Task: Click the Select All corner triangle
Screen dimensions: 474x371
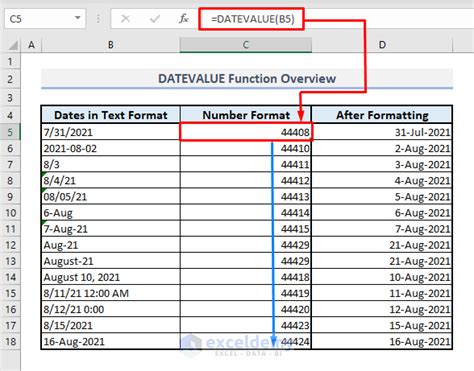Action: [12, 45]
